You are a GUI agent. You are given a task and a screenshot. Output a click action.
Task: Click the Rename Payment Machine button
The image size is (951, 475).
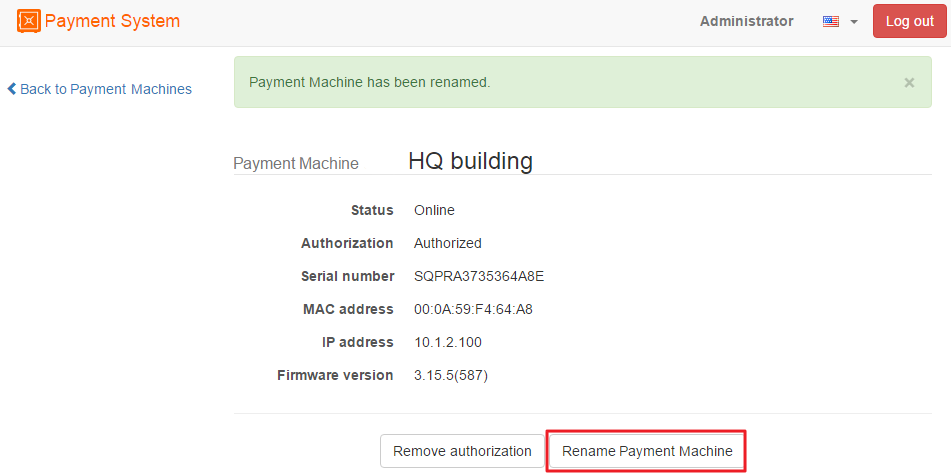click(x=647, y=451)
